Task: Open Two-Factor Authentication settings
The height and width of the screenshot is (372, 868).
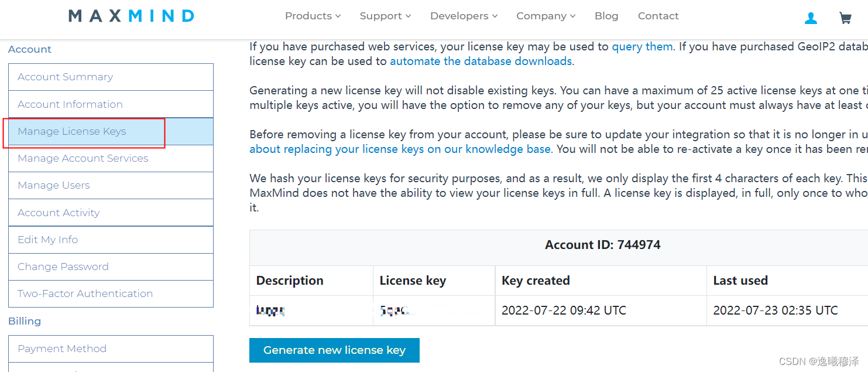Action: click(x=85, y=293)
